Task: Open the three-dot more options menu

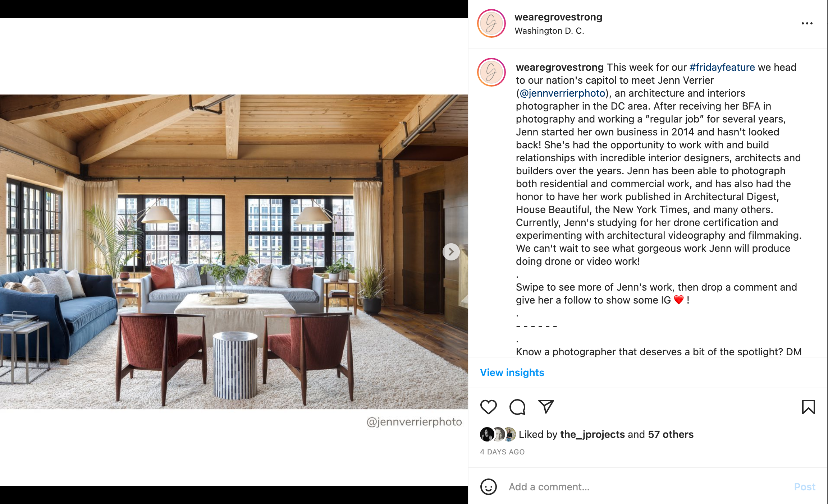Action: coord(807,23)
